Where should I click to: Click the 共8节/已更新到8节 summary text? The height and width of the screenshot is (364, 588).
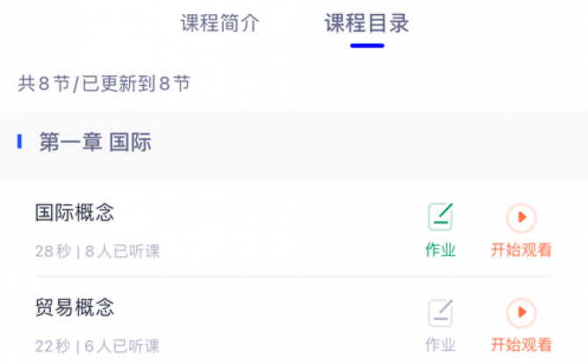click(104, 83)
